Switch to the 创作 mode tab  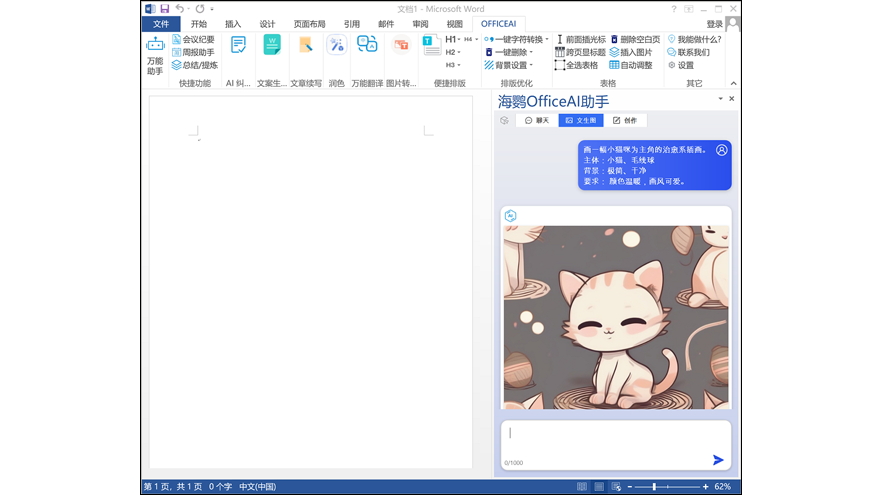624,120
